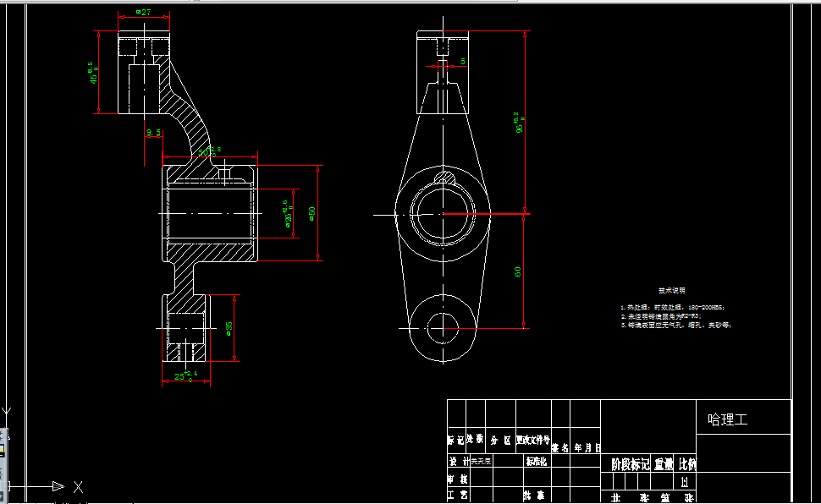821x504 pixels.
Task: Select technical note line 3 text
Action: [x=676, y=325]
